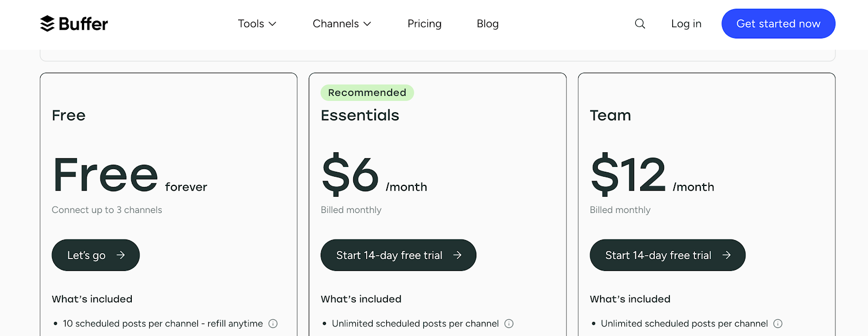Click the 'forever' label beside Free

tap(186, 187)
